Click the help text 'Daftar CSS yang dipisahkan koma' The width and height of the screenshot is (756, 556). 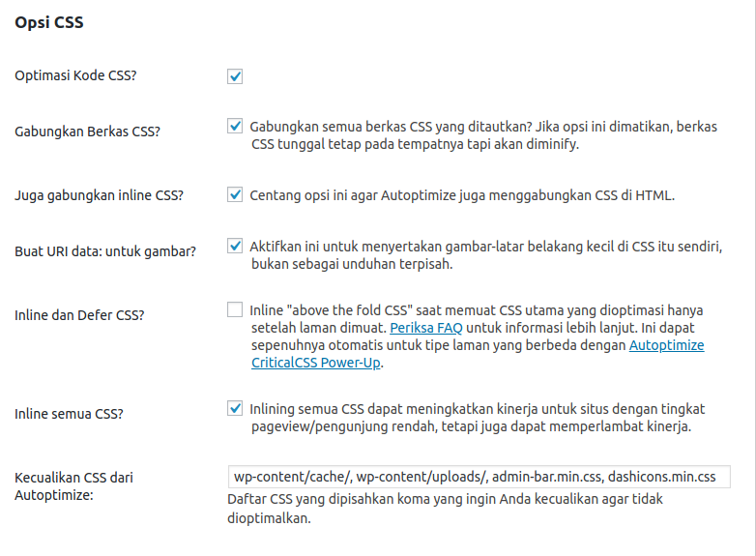coord(445,509)
